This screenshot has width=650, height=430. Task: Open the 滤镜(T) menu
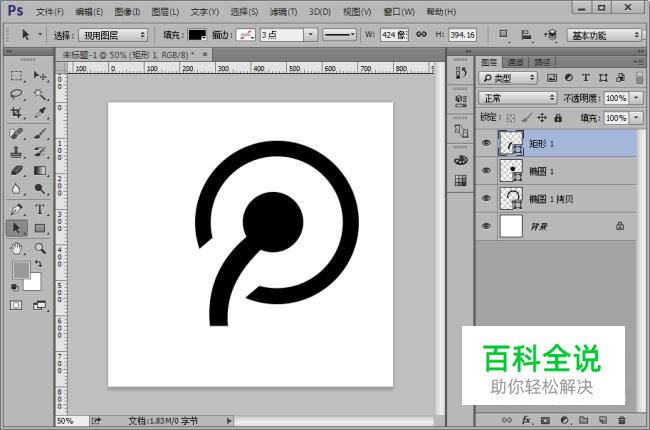pos(283,12)
